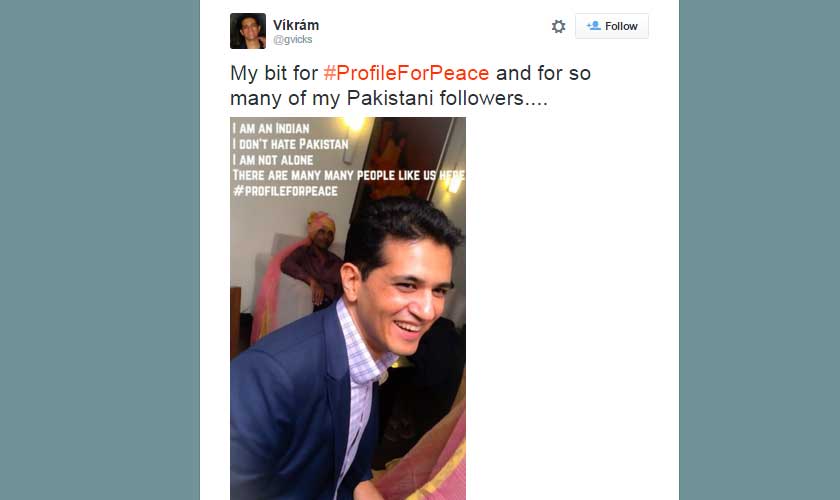The height and width of the screenshot is (500, 840).
Task: Click the add-person icon inside Follow
Action: tap(593, 26)
